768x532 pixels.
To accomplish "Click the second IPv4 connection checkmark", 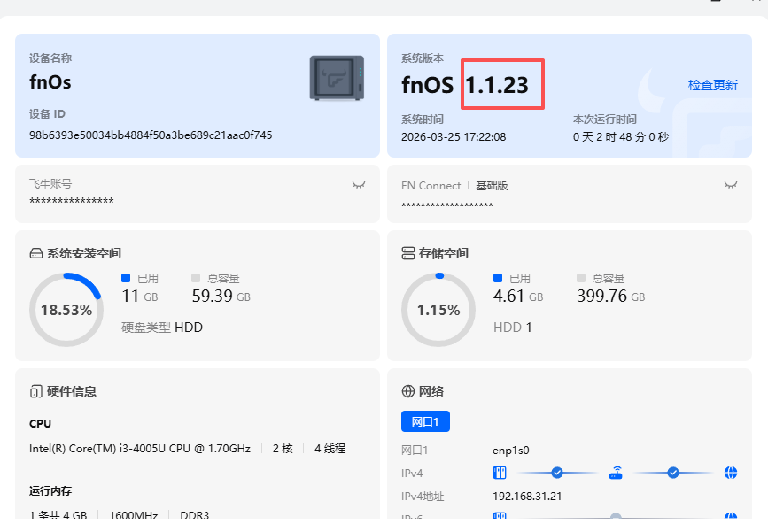I will point(673,473).
